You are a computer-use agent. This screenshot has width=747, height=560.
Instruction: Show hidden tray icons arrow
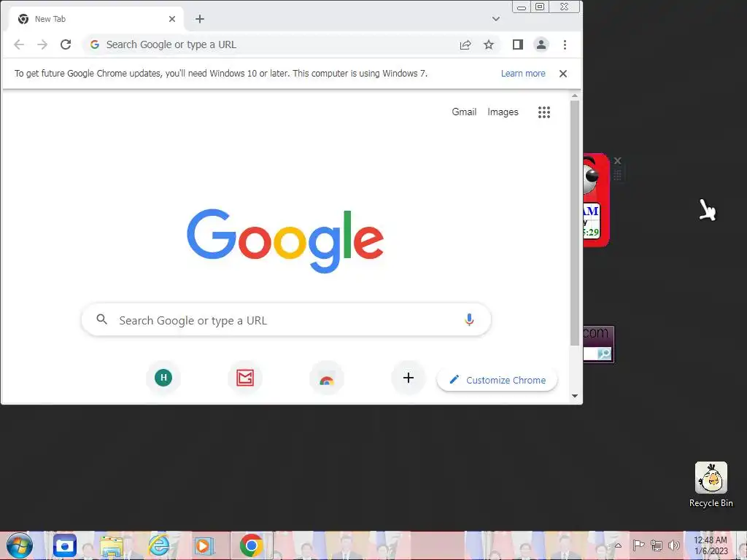(618, 545)
